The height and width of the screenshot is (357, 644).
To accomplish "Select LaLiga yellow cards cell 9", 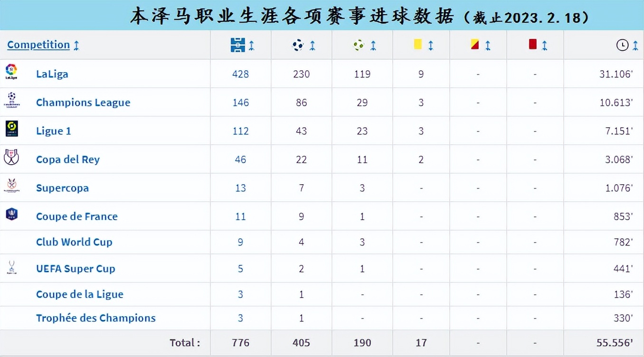I will click(421, 74).
